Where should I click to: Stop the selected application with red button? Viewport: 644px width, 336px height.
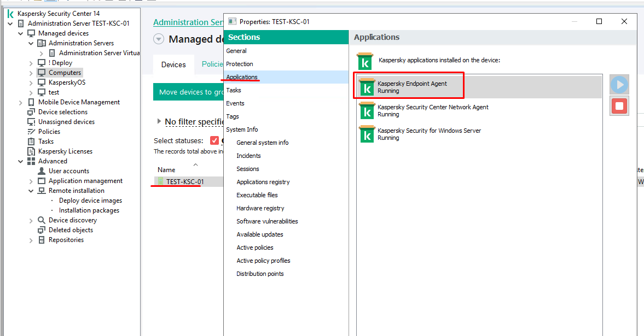(619, 106)
